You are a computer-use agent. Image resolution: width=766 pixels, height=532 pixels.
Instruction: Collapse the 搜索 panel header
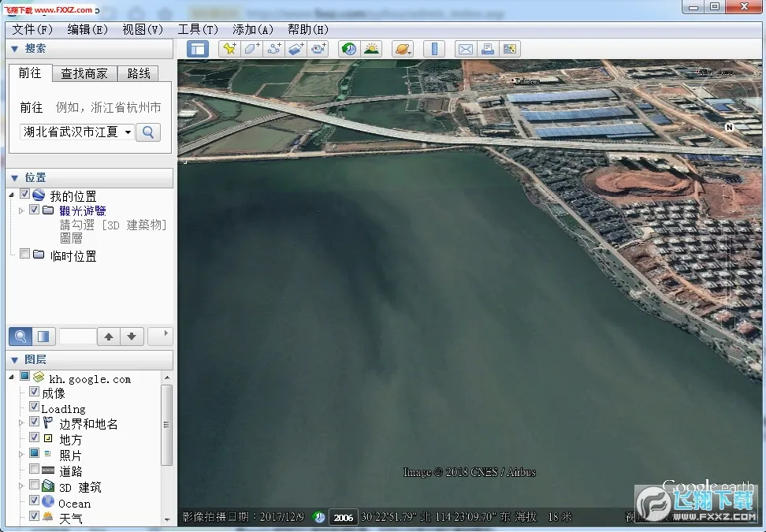90,49
